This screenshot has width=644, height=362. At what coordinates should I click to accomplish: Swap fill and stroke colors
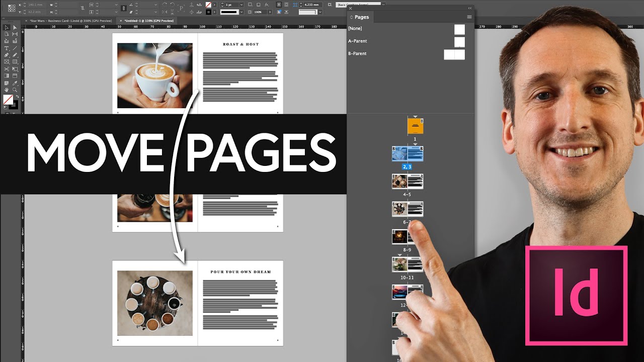click(x=17, y=97)
